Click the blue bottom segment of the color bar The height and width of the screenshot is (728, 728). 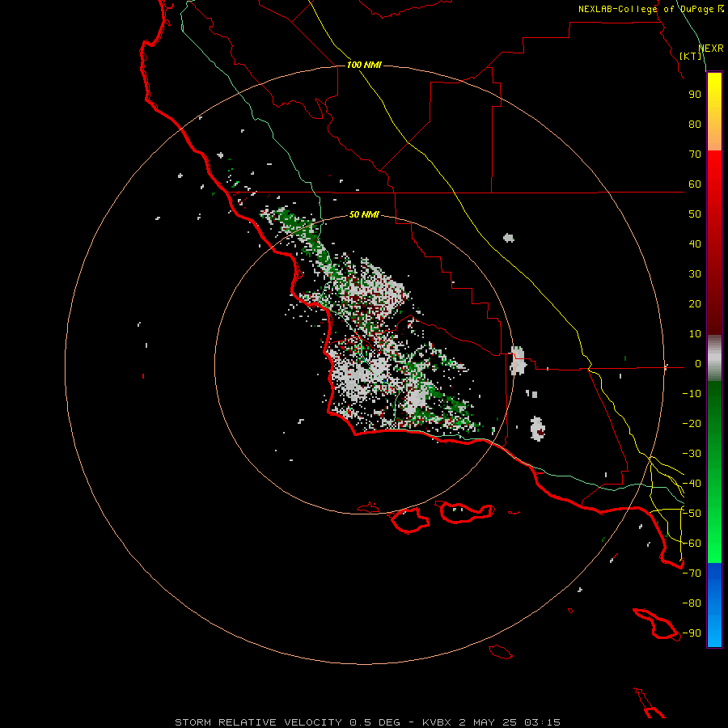714,604
